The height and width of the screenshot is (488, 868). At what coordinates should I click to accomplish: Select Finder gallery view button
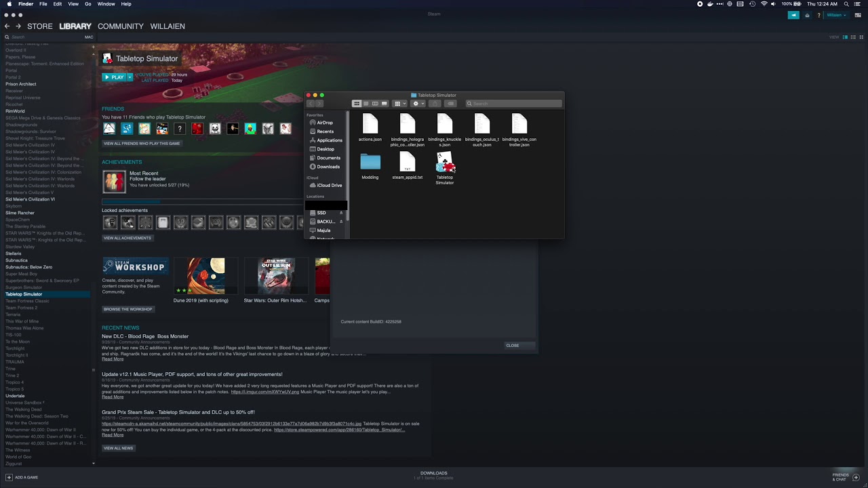click(x=384, y=104)
